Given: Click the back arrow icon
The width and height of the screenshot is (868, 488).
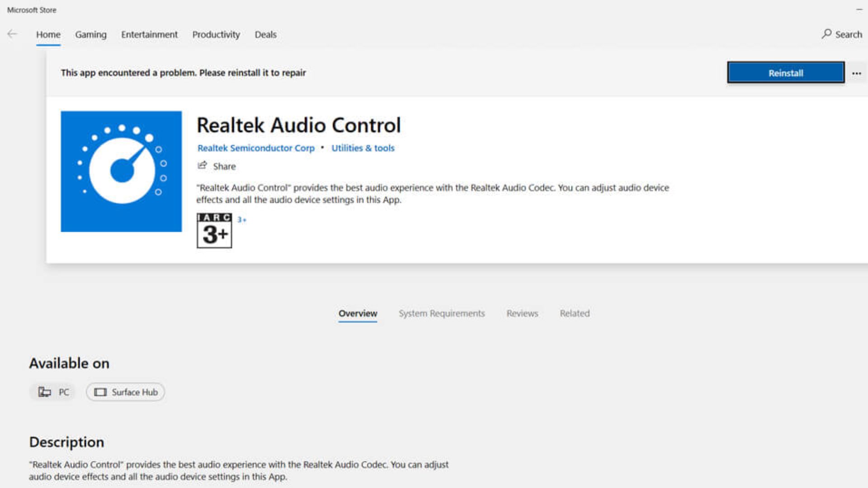Looking at the screenshot, I should [x=12, y=34].
